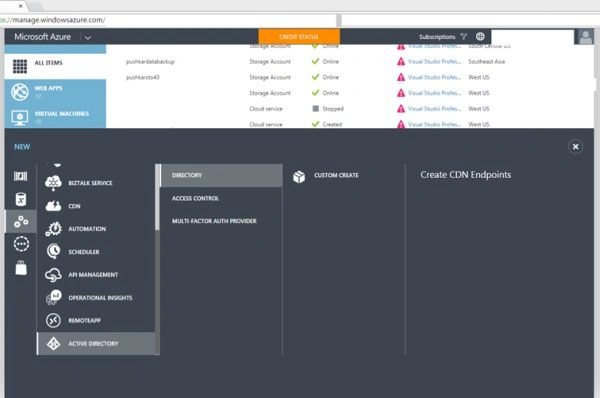Click the Credit Status button
Screen dimensions: 600x398
pos(299,37)
